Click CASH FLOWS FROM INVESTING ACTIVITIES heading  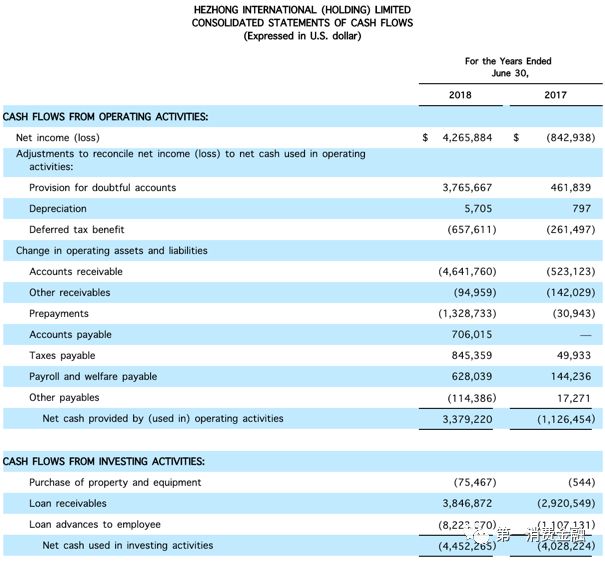104,461
